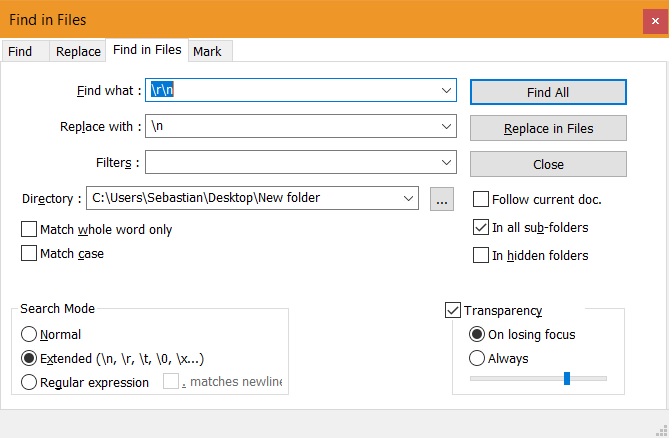
Task: Click the browse directory ellipsis button
Action: click(442, 199)
